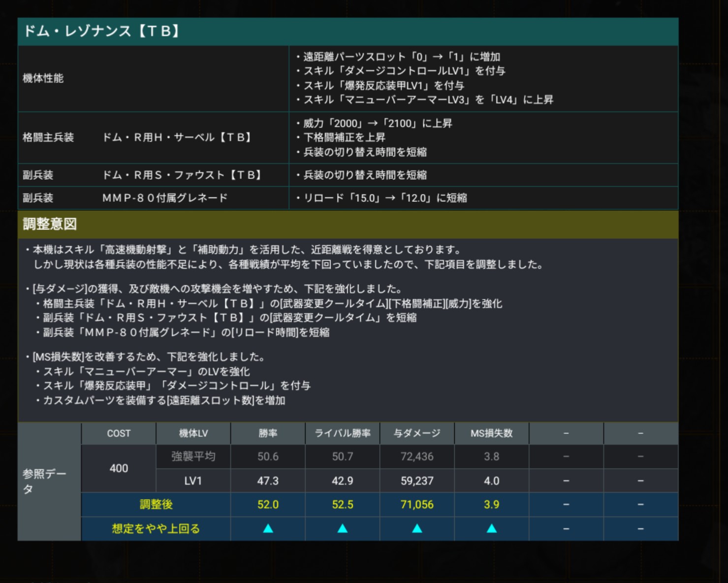
Task: Click the MMP-80付属グレネード weapon name
Action: (x=165, y=198)
